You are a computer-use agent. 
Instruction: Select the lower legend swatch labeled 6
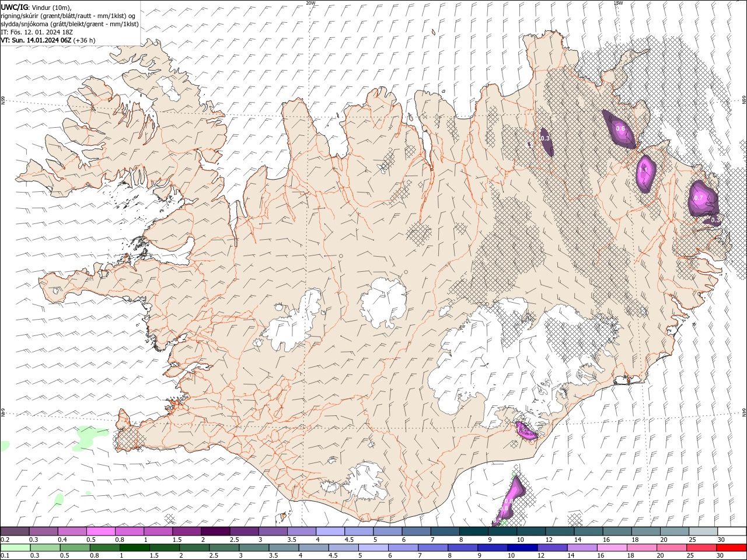point(403,548)
